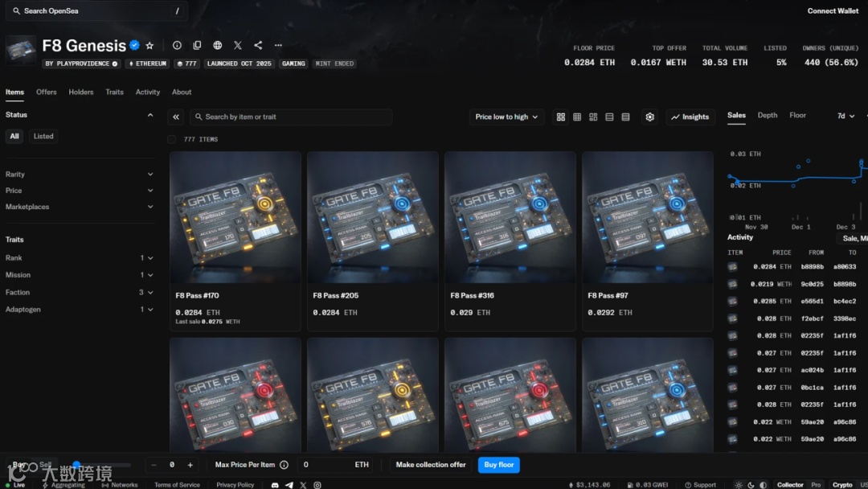
Task: Open collection's X (Twitter) profile in header
Action: tap(237, 45)
